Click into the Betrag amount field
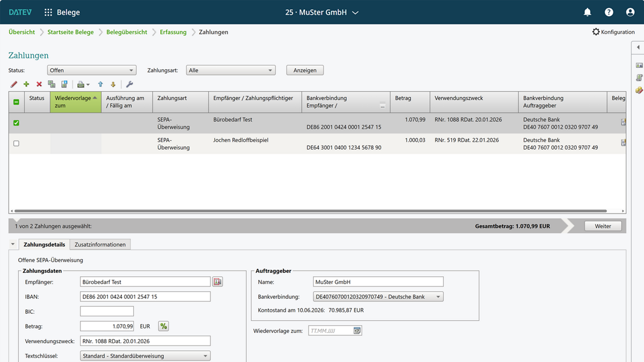This screenshot has height=362, width=644. (107, 326)
